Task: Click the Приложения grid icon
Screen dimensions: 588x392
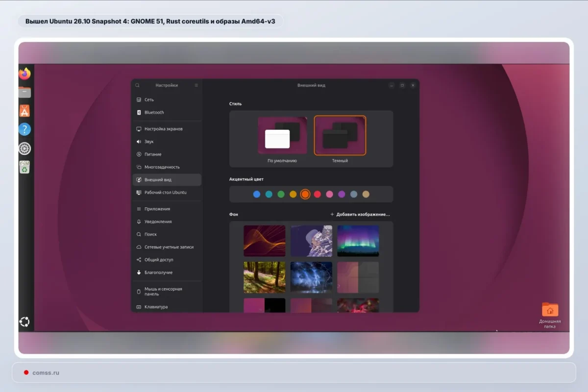Action: coord(139,209)
